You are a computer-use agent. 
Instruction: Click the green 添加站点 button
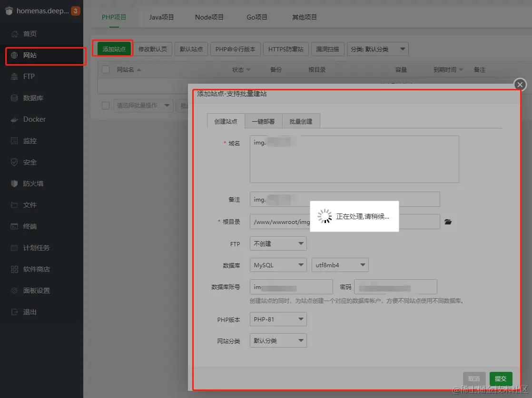tap(114, 49)
